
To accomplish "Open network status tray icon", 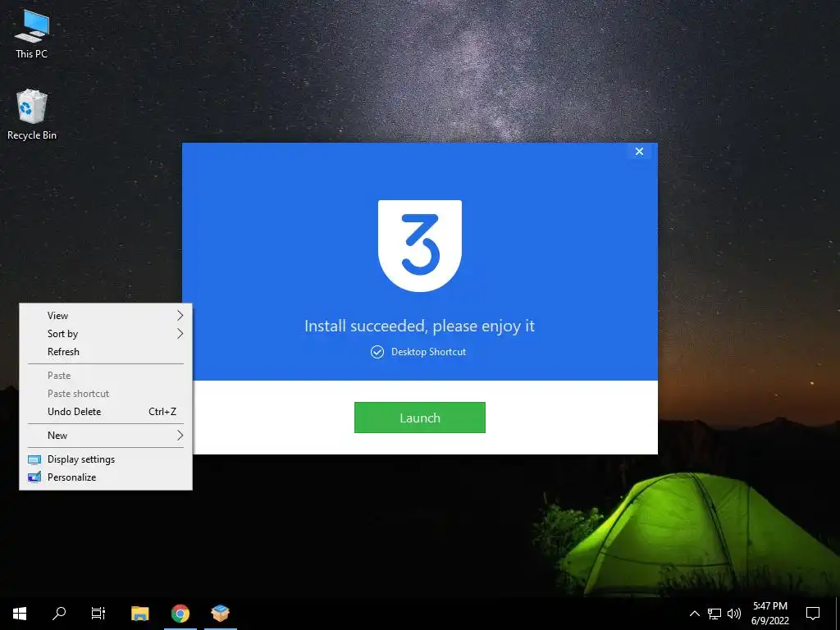I will coord(714,614).
